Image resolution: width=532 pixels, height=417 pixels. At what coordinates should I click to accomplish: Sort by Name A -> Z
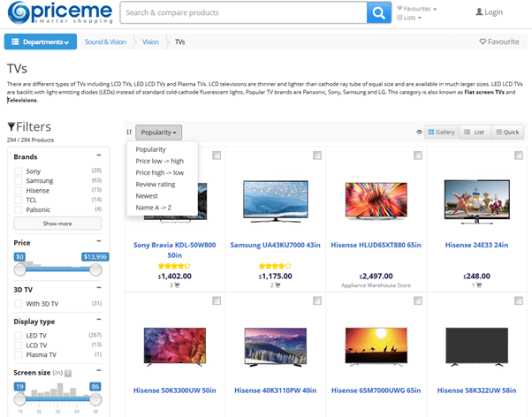click(154, 208)
